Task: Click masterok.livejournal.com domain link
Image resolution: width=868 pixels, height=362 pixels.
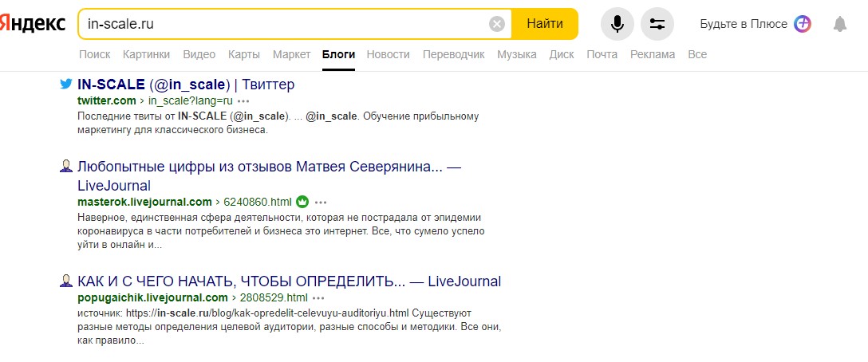Action: [144, 202]
